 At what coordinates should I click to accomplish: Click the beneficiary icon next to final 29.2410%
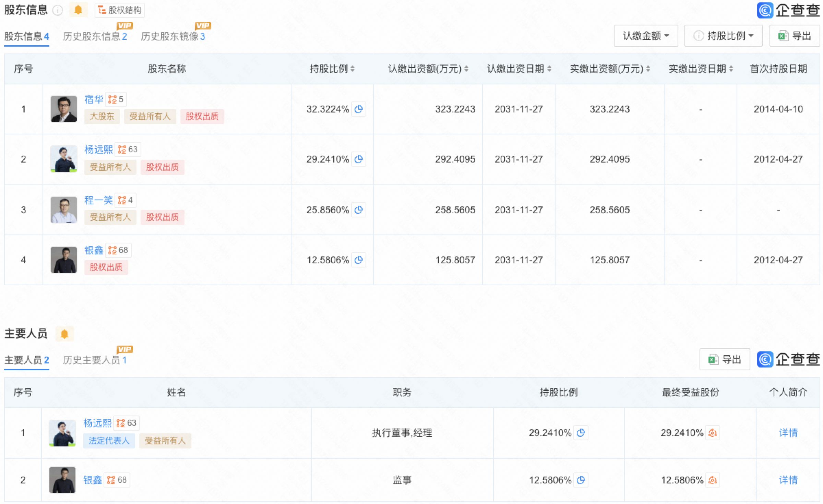[x=713, y=433]
